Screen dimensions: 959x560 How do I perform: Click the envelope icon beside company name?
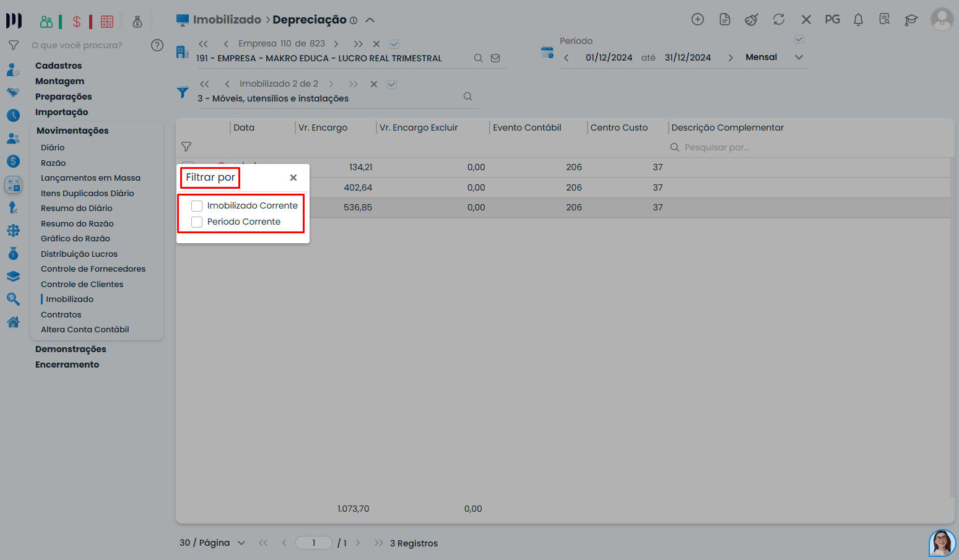click(x=495, y=58)
